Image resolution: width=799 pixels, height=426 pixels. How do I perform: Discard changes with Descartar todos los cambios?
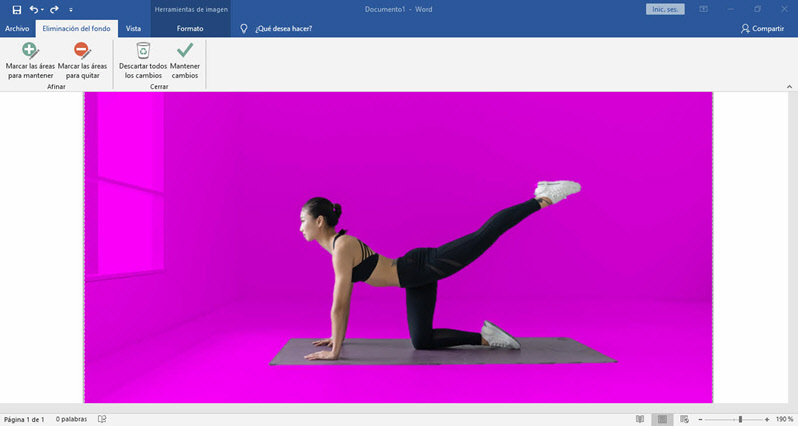coord(143,58)
